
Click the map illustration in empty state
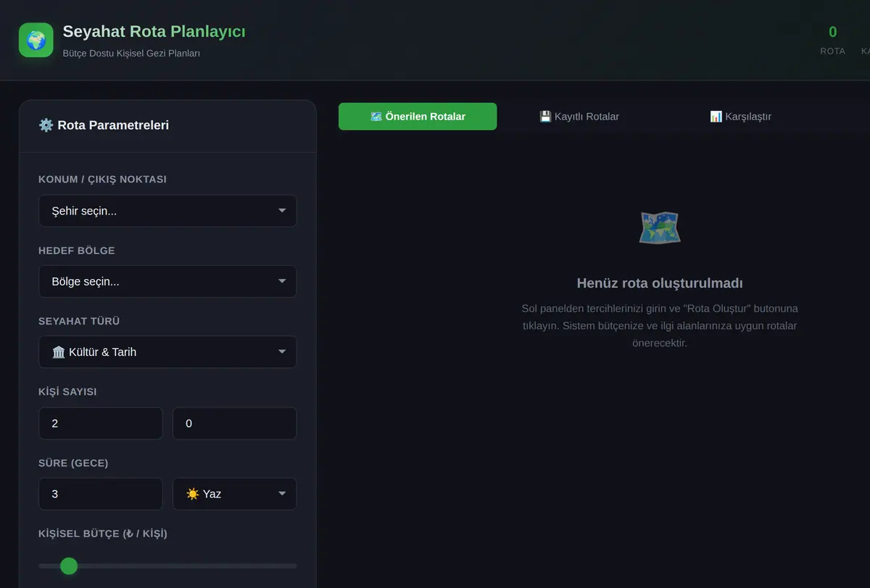pos(660,228)
